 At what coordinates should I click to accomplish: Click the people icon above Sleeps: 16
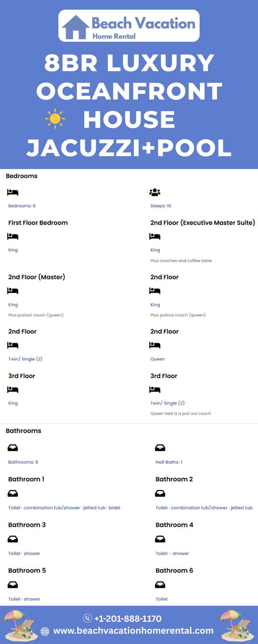(155, 192)
